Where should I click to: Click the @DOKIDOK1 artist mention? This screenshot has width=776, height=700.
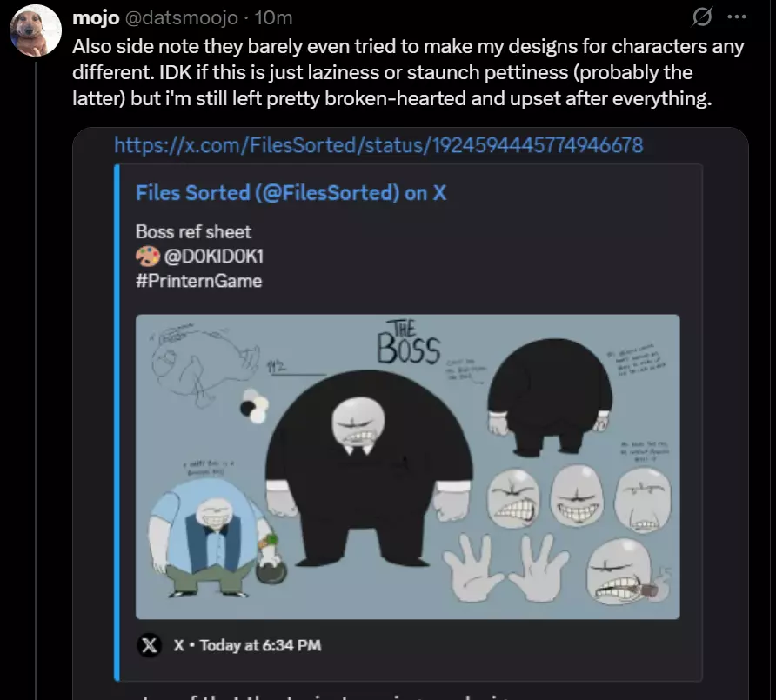point(214,257)
